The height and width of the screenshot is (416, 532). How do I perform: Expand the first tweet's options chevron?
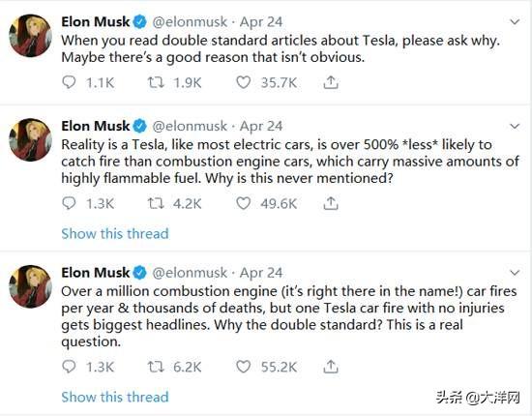(x=515, y=22)
